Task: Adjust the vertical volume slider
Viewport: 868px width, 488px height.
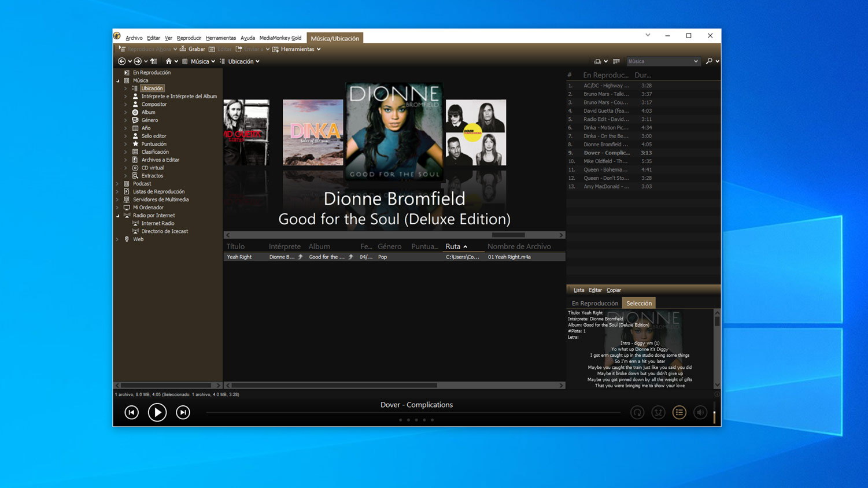Action: pyautogui.click(x=715, y=412)
